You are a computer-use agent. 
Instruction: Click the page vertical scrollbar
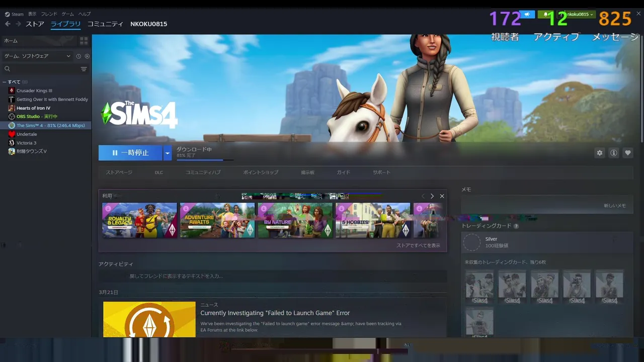pos(641,88)
